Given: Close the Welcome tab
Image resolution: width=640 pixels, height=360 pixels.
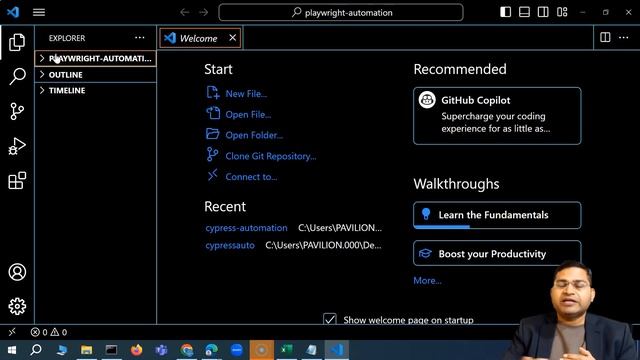Looking at the screenshot, I should pyautogui.click(x=233, y=38).
